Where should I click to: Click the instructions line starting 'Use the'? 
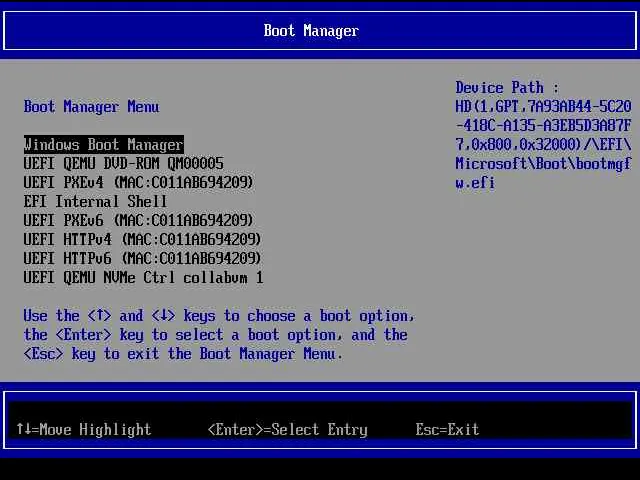[219, 316]
